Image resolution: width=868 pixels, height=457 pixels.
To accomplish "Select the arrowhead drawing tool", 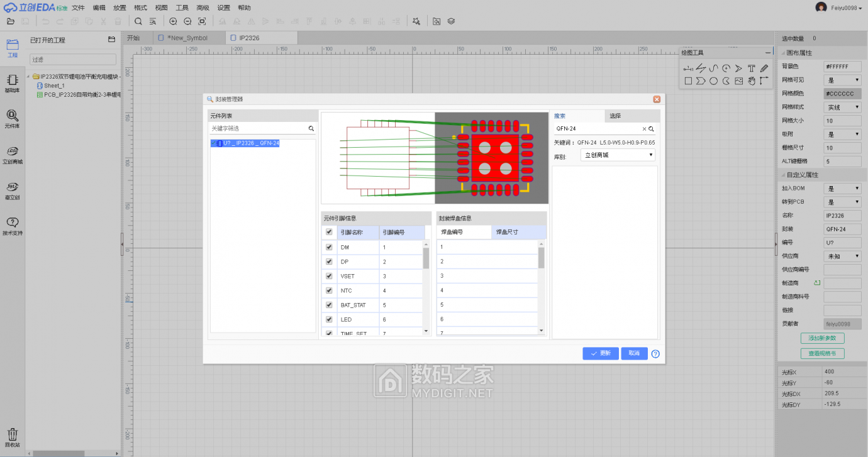I will [x=738, y=68].
